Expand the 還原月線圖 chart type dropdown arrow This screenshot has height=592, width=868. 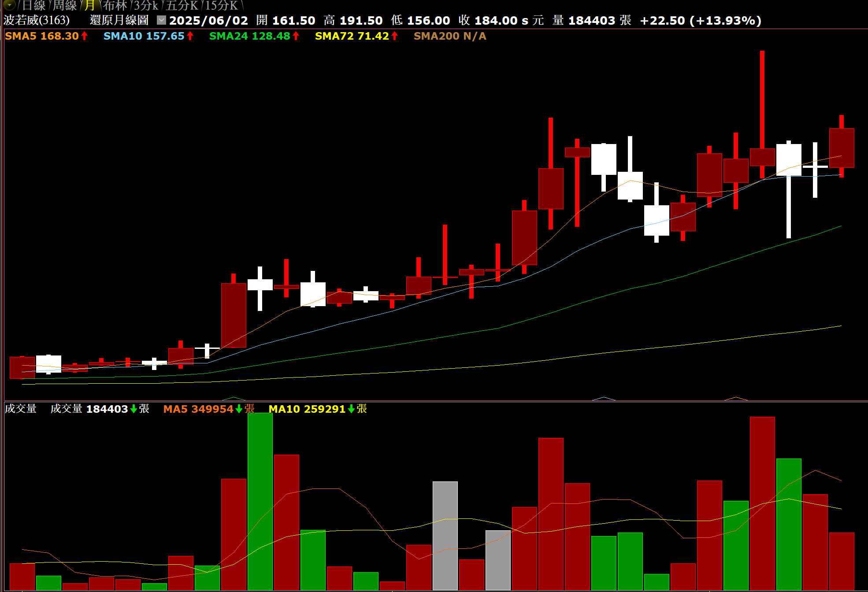click(162, 20)
